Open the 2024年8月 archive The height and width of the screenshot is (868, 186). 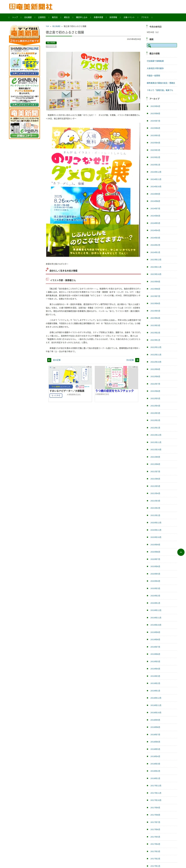[155, 202]
